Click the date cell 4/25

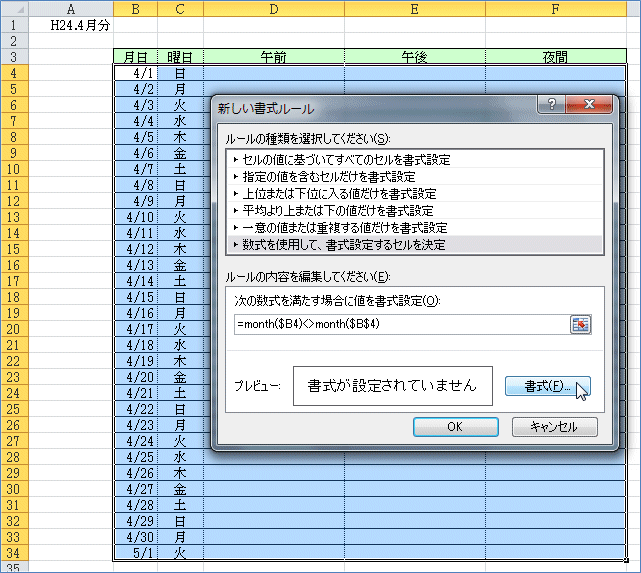(x=135, y=457)
